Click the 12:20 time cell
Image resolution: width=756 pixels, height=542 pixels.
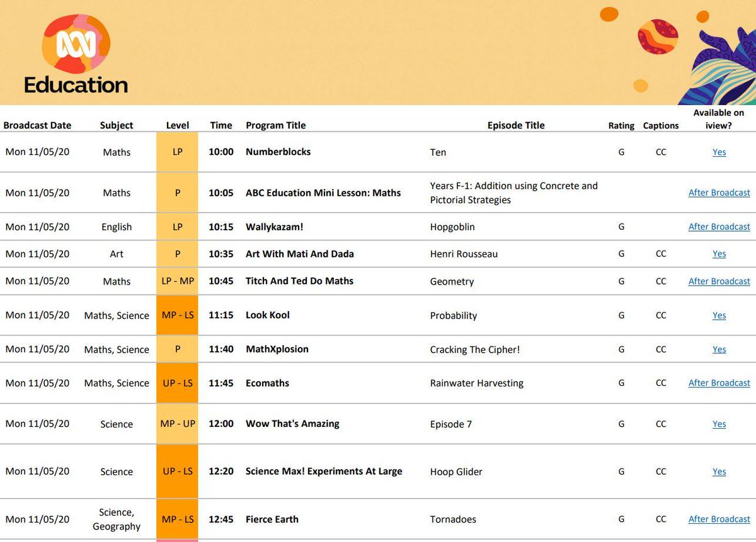tap(221, 471)
